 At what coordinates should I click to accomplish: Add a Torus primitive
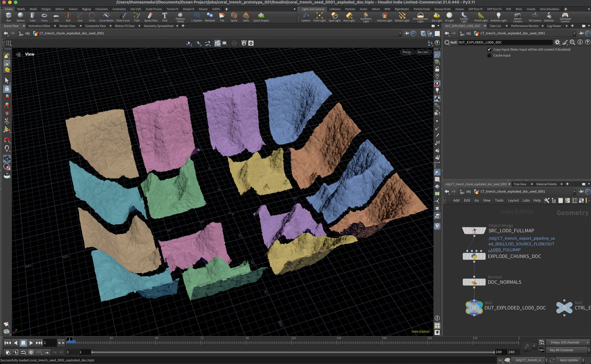click(44, 17)
